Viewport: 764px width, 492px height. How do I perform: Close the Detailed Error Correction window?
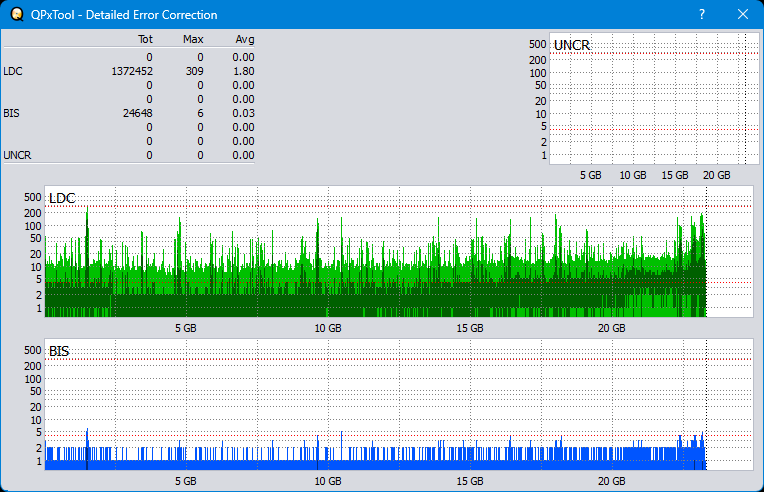[x=743, y=14]
